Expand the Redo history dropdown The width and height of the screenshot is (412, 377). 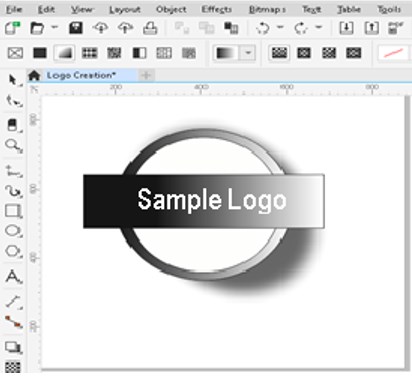[x=319, y=27]
